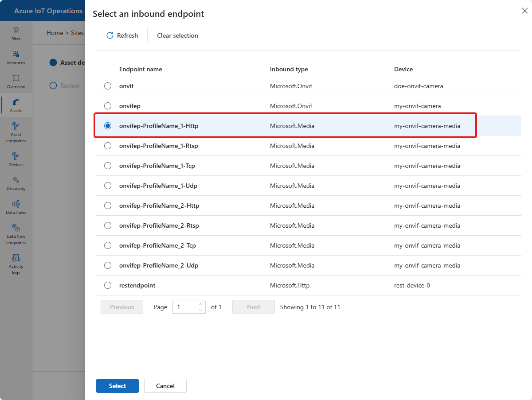This screenshot has width=532, height=400.
Task: Select the onvifep-ProfileName_2-Tcp radio button
Action: point(108,245)
